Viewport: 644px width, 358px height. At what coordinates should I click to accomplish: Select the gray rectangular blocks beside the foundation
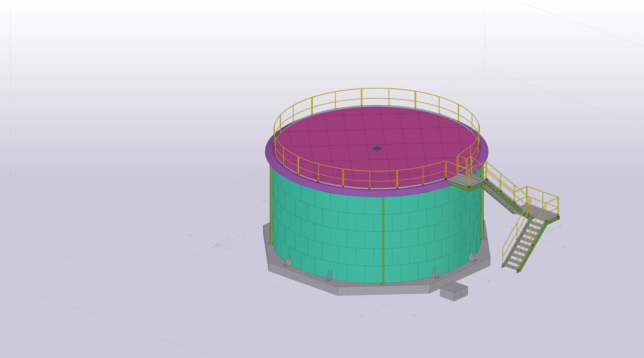(x=454, y=292)
